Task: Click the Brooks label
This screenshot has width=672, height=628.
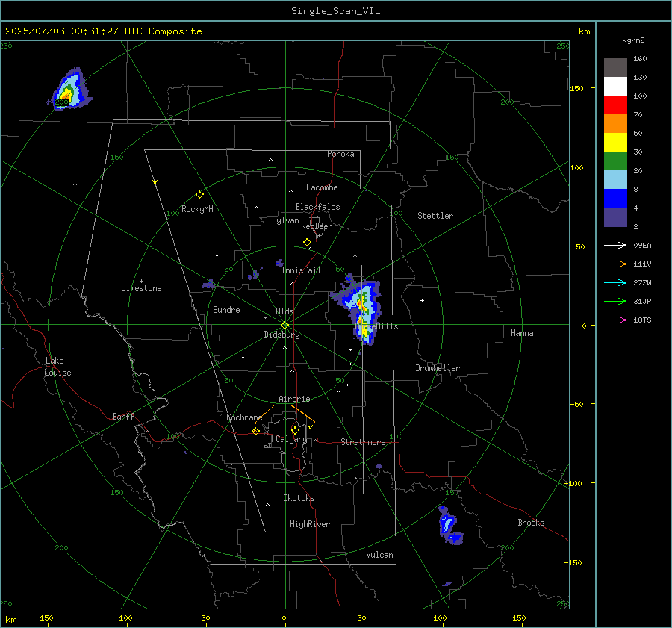Action: pyautogui.click(x=531, y=523)
